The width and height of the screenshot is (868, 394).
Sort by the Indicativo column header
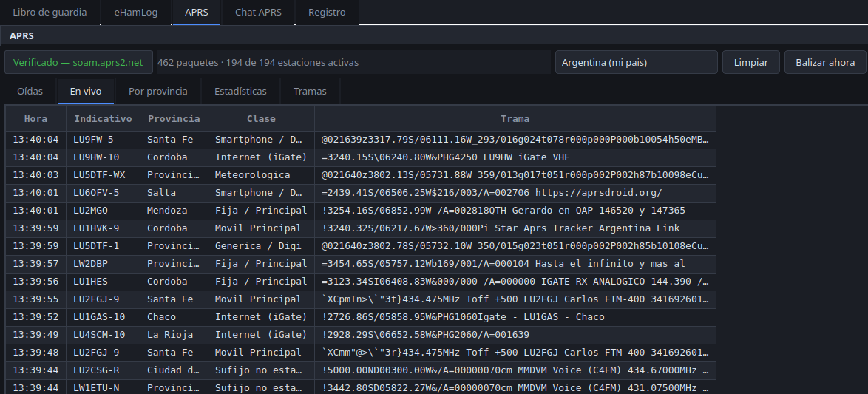[103, 118]
